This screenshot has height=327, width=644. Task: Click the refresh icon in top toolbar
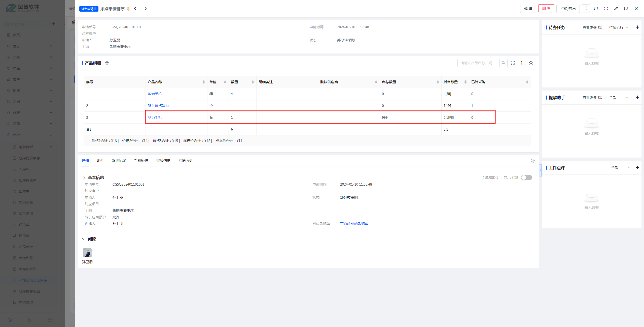(596, 9)
